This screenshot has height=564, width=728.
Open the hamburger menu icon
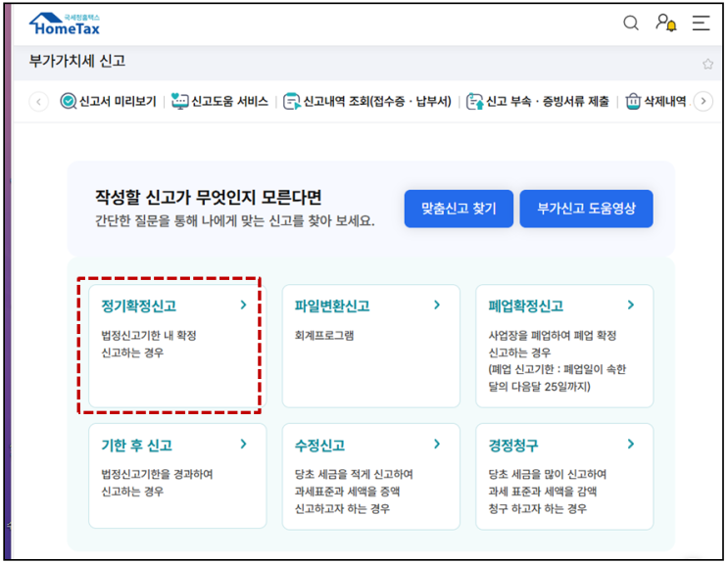point(701,23)
